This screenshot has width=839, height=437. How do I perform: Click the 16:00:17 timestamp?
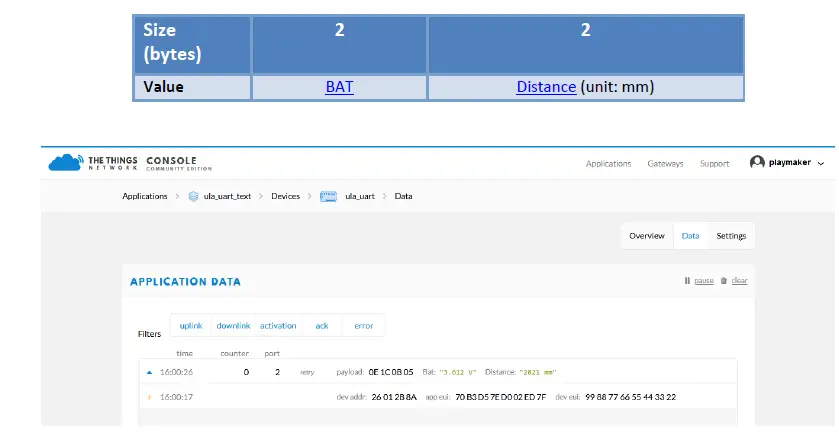click(176, 397)
